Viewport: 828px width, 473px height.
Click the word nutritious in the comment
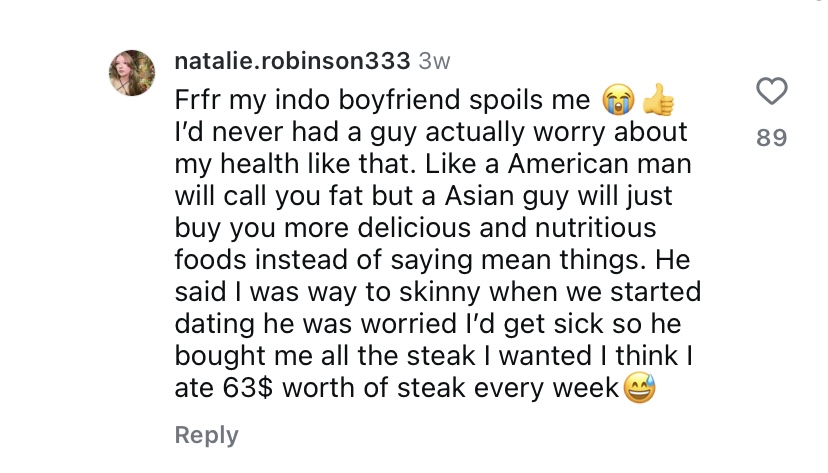595,228
